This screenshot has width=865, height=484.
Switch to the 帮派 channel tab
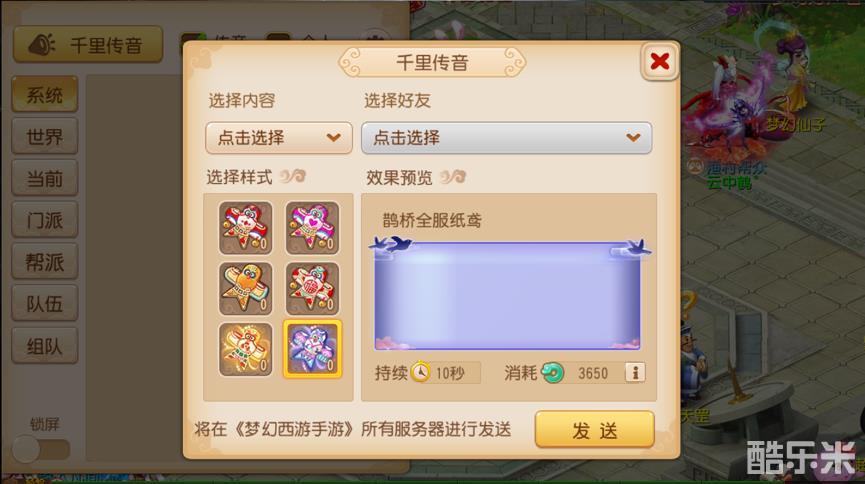point(45,262)
